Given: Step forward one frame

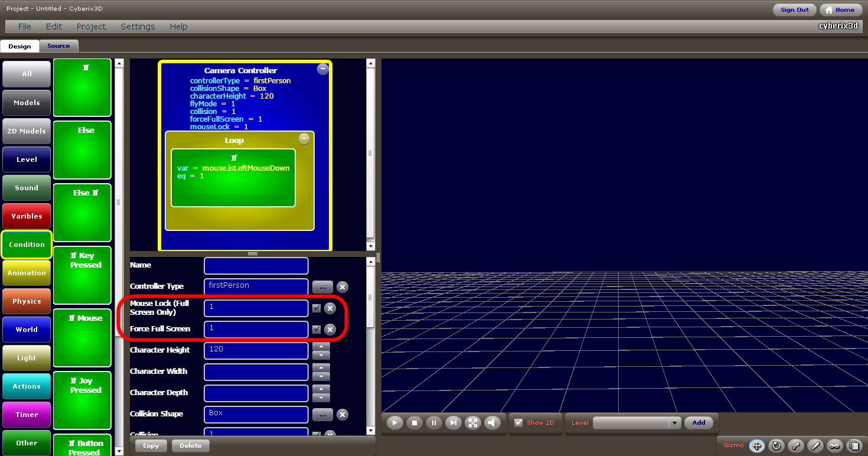Looking at the screenshot, I should (x=453, y=423).
